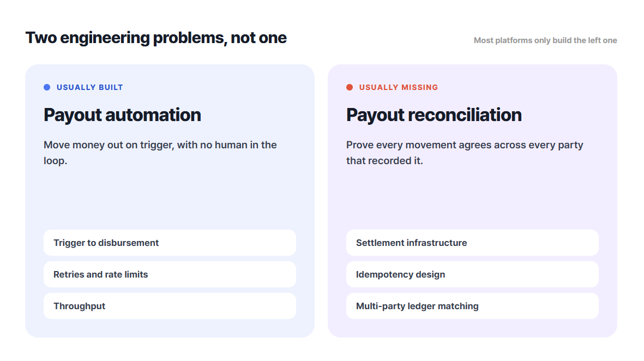644x361 pixels.
Task: Click the word reconciliation in right card title
Action: point(465,115)
